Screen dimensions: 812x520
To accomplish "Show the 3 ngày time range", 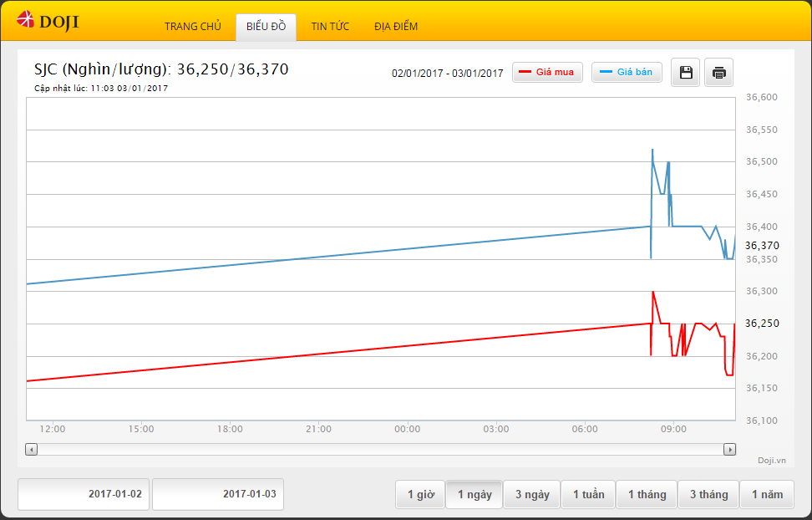I will [532, 495].
